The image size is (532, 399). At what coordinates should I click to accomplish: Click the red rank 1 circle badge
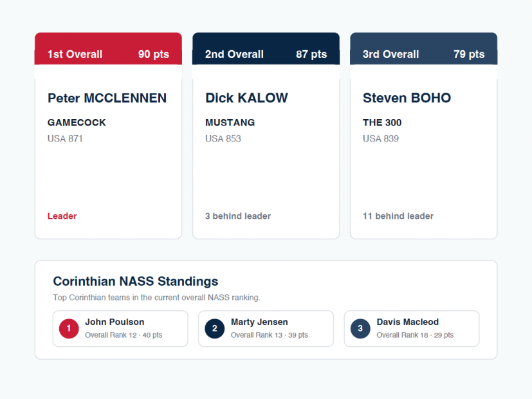(x=69, y=328)
